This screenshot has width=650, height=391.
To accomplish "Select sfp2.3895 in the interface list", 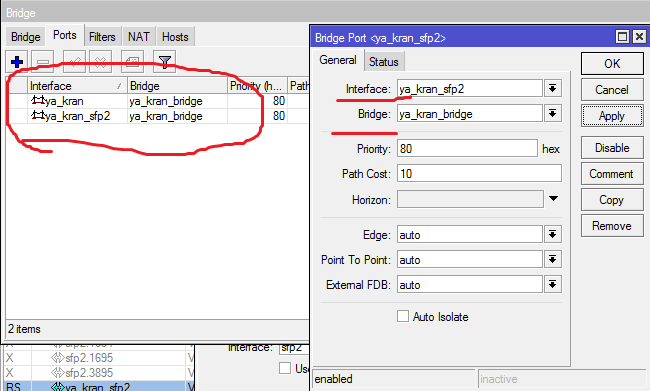I will [x=89, y=372].
